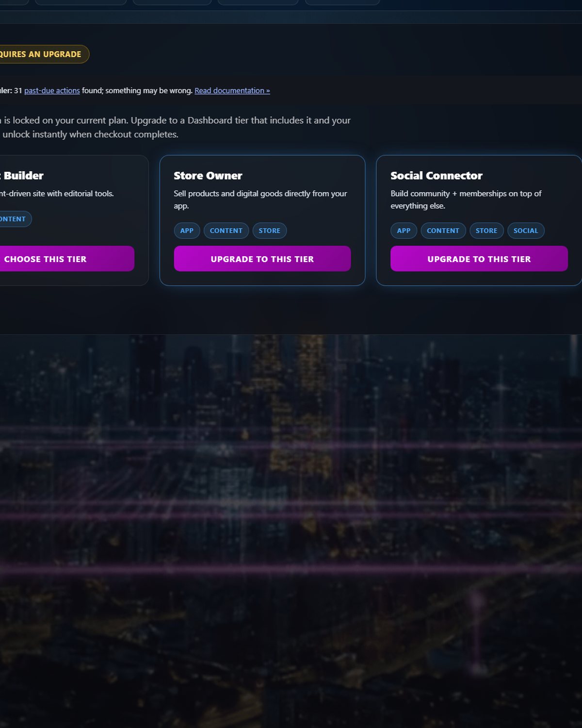Click the 'site with editorial tools' description
This screenshot has height=728, width=582.
[57, 194]
